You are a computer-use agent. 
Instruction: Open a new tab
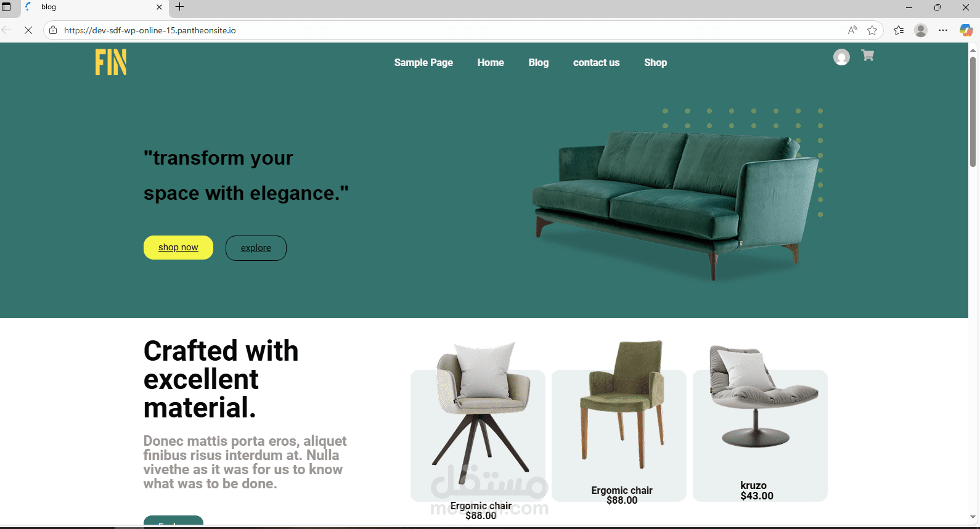coord(179,7)
